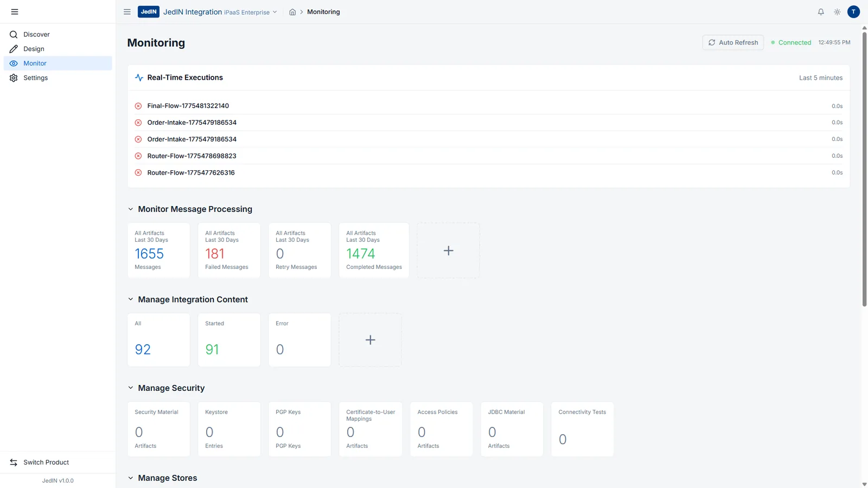
Task: Collapse the Manage Integration Content section
Action: (130, 299)
